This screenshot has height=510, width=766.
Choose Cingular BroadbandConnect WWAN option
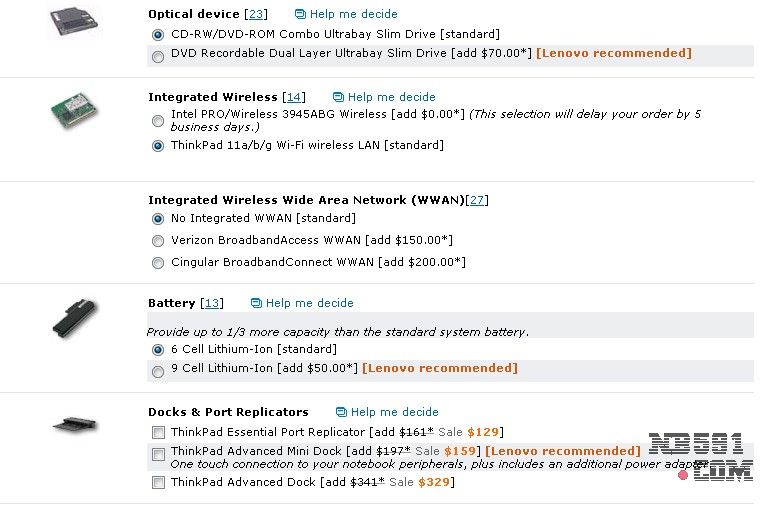pos(158,263)
